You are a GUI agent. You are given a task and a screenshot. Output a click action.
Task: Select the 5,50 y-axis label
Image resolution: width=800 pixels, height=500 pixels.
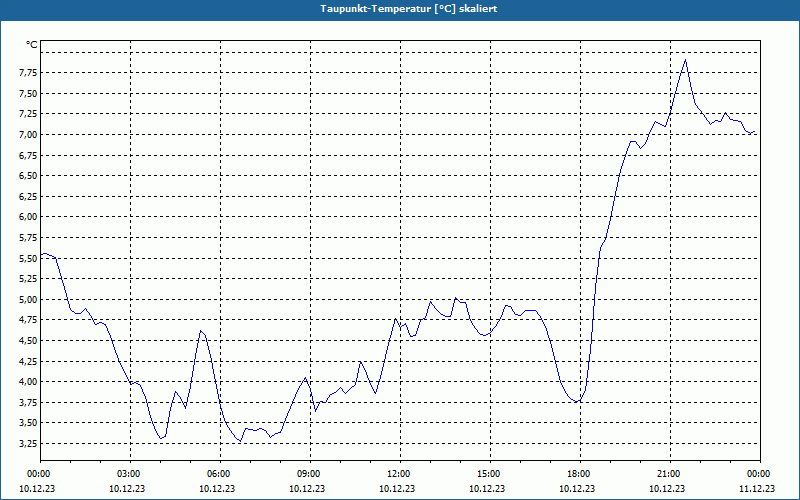click(x=28, y=258)
